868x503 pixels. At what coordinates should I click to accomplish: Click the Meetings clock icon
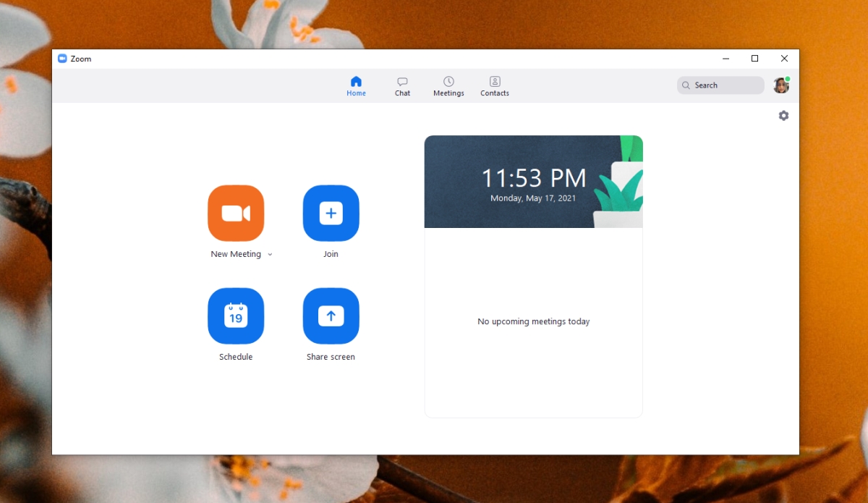tap(448, 81)
